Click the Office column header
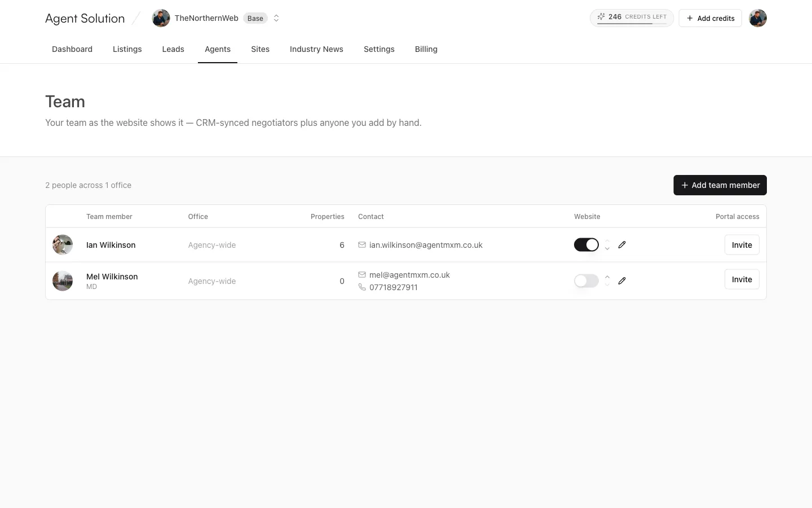This screenshot has height=508, width=812. click(198, 217)
